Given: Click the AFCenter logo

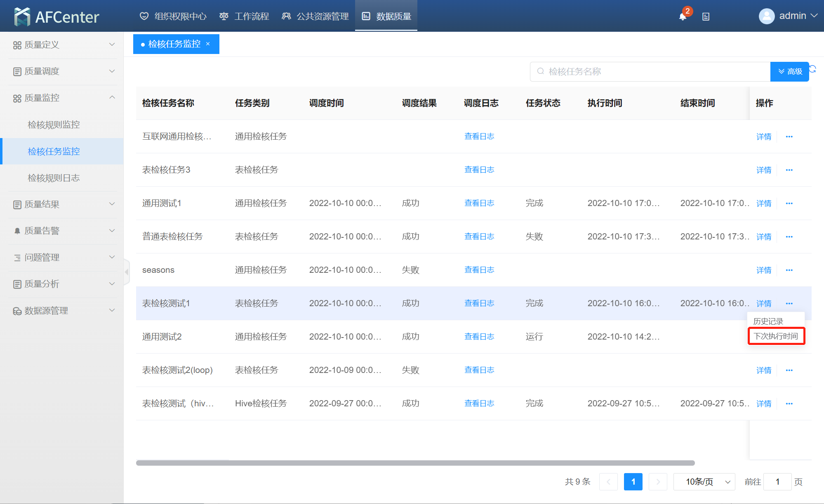Looking at the screenshot, I should (57, 16).
